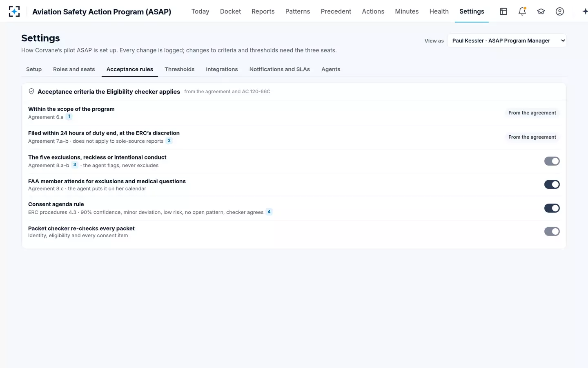Click the sparkle assistant icon at top right
Image resolution: width=588 pixels, height=368 pixels.
pyautogui.click(x=584, y=11)
